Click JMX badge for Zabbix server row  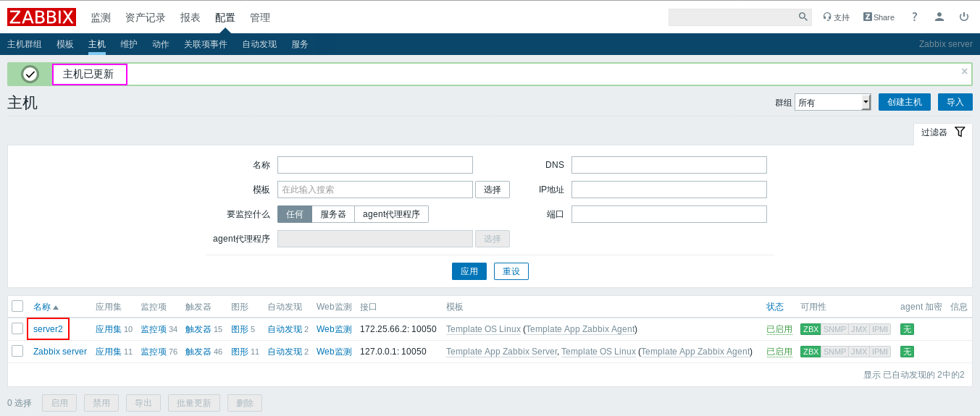pos(859,352)
